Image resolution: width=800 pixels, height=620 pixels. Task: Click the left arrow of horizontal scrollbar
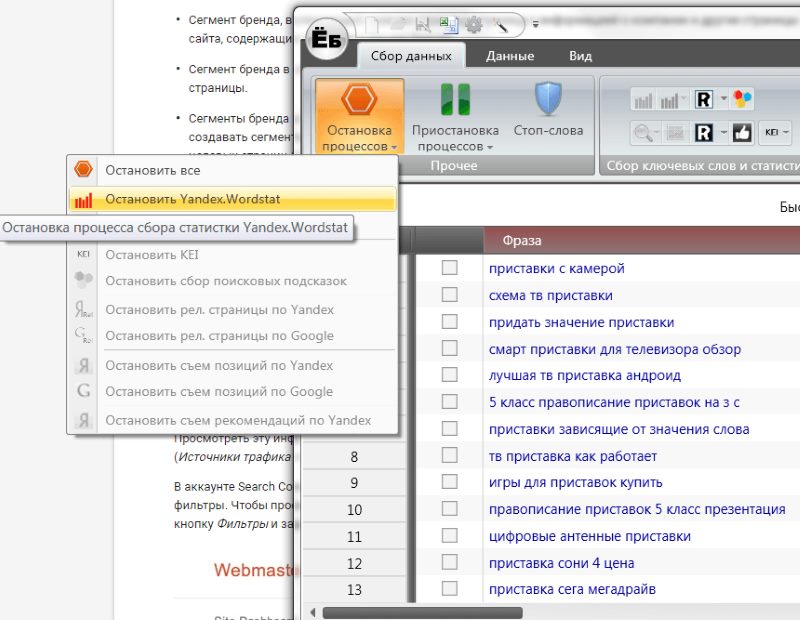coord(313,612)
